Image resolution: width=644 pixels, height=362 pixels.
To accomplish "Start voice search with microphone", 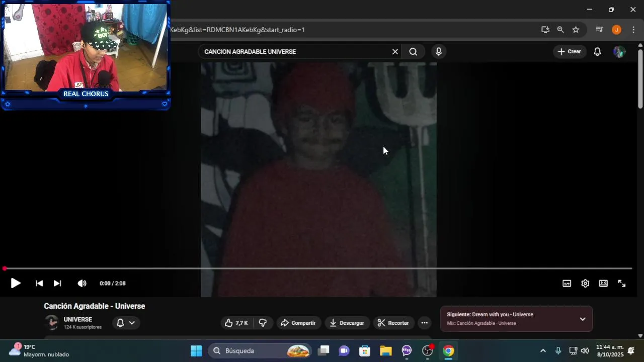I will click(x=439, y=52).
